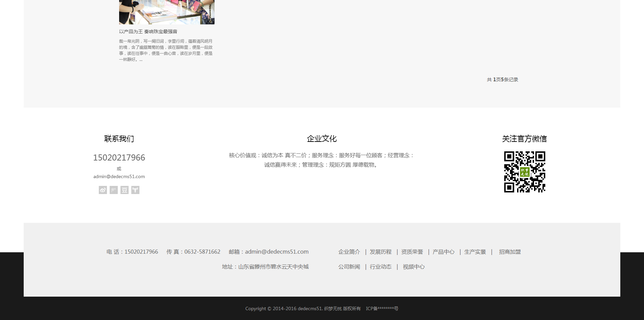Open 视频中心 from the footer
Image resolution: width=644 pixels, height=320 pixels.
point(414,267)
